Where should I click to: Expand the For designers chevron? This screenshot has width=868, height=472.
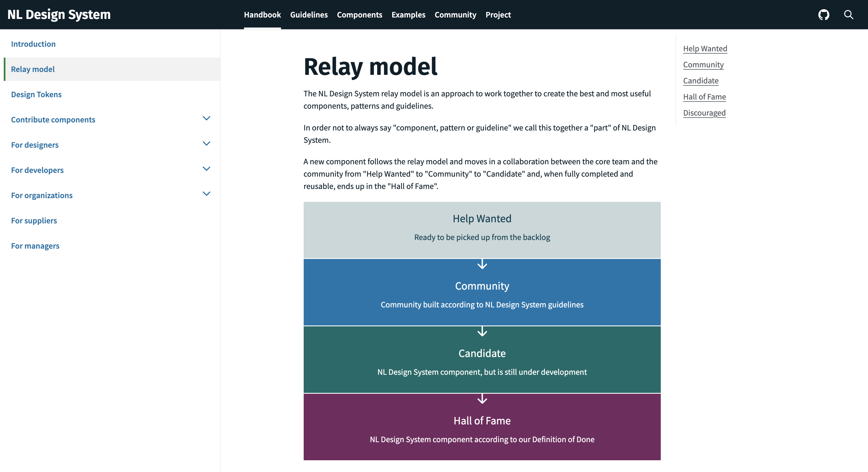(x=206, y=144)
